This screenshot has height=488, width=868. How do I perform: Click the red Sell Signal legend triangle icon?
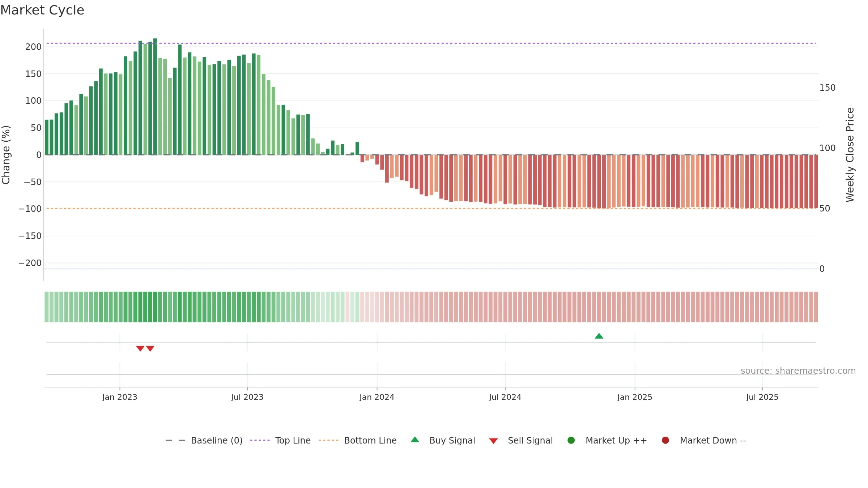coord(493,441)
